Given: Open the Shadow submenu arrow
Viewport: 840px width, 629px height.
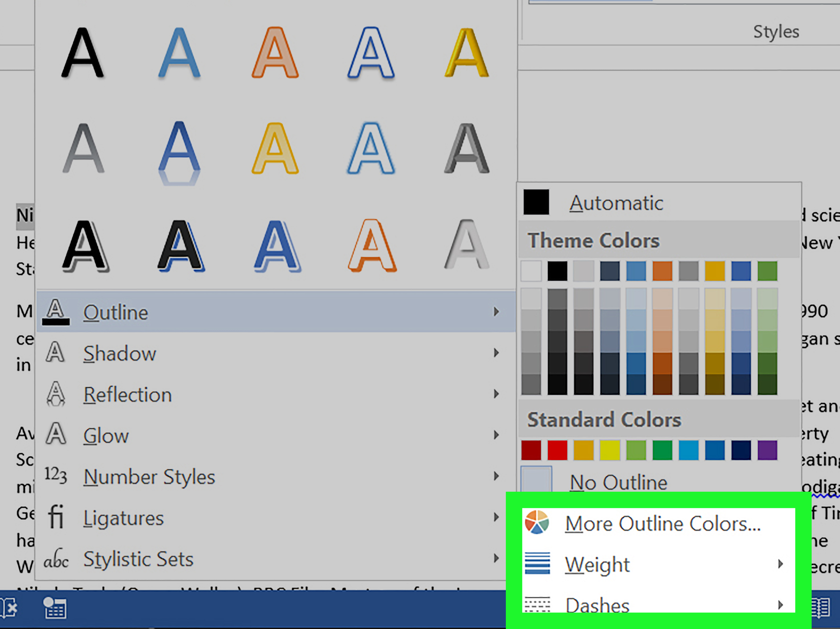Looking at the screenshot, I should pyautogui.click(x=497, y=353).
